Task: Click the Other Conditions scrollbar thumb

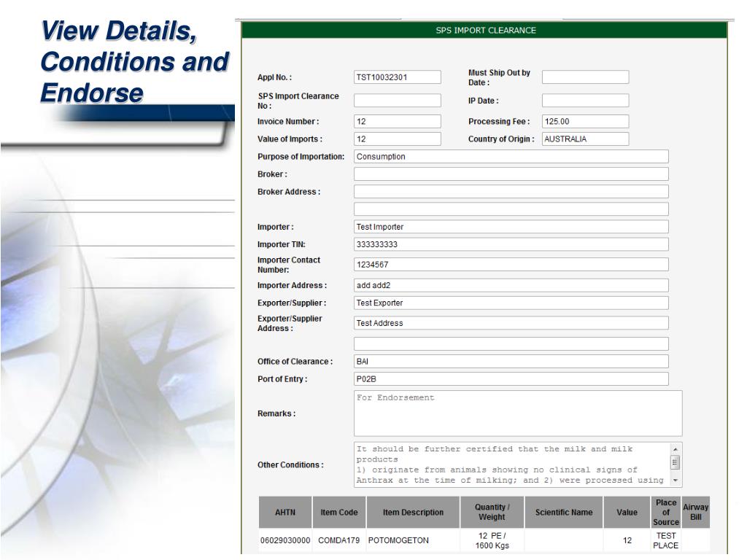Action: pos(676,462)
